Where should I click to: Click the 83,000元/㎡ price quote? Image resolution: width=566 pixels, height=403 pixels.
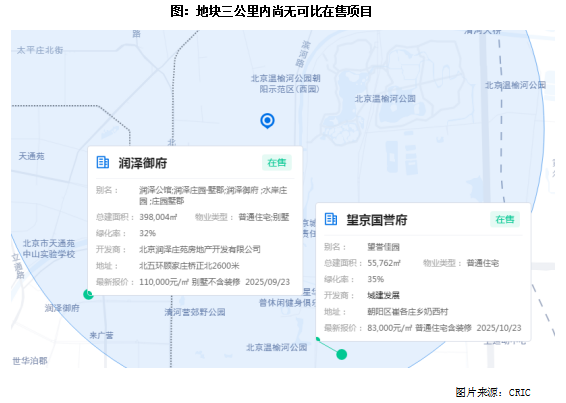(390, 328)
